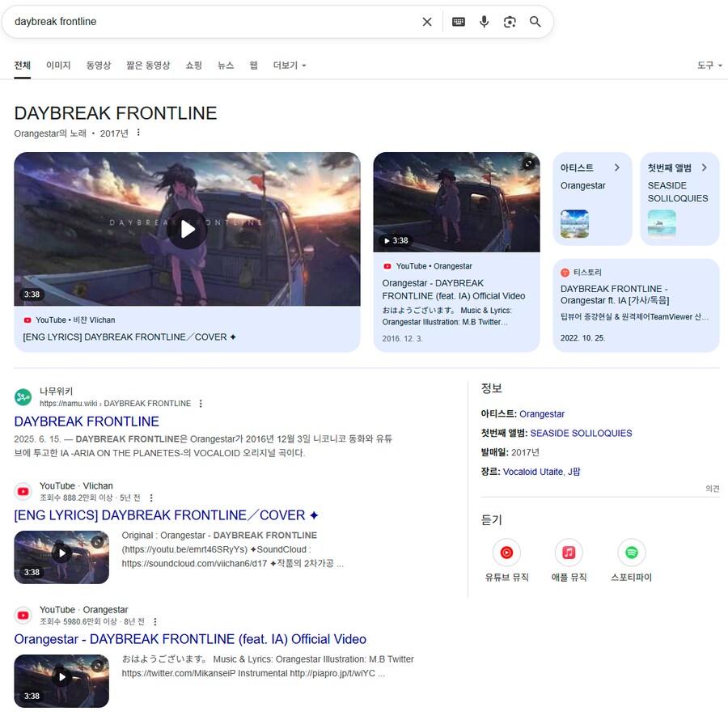This screenshot has height=720, width=728.
Task: Listen on 애플 뮤직
Action: click(569, 561)
